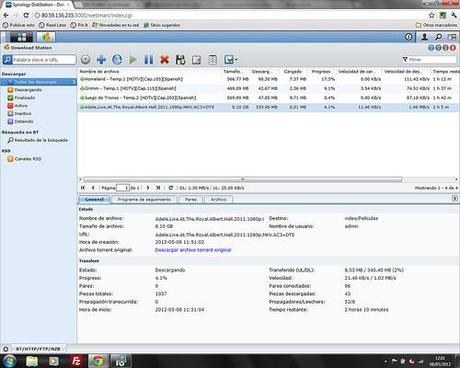The image size is (460, 368).
Task: Open the user account menu icon
Action: pos(425,37)
